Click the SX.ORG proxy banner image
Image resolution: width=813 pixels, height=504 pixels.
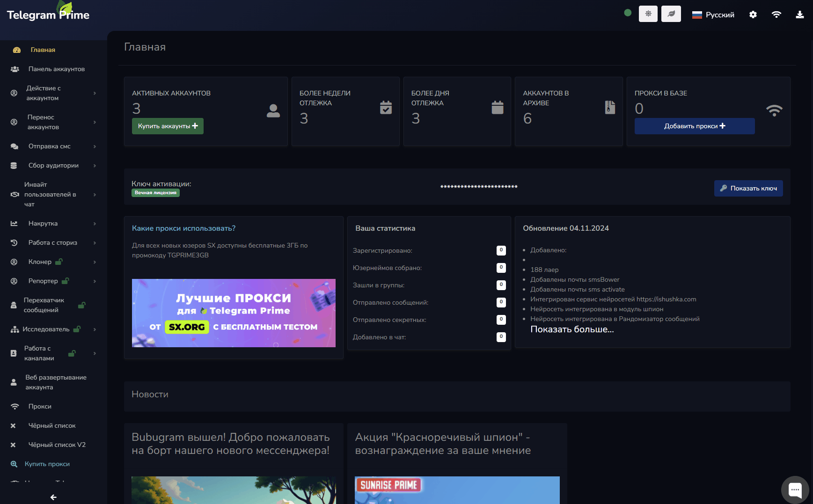pos(234,313)
